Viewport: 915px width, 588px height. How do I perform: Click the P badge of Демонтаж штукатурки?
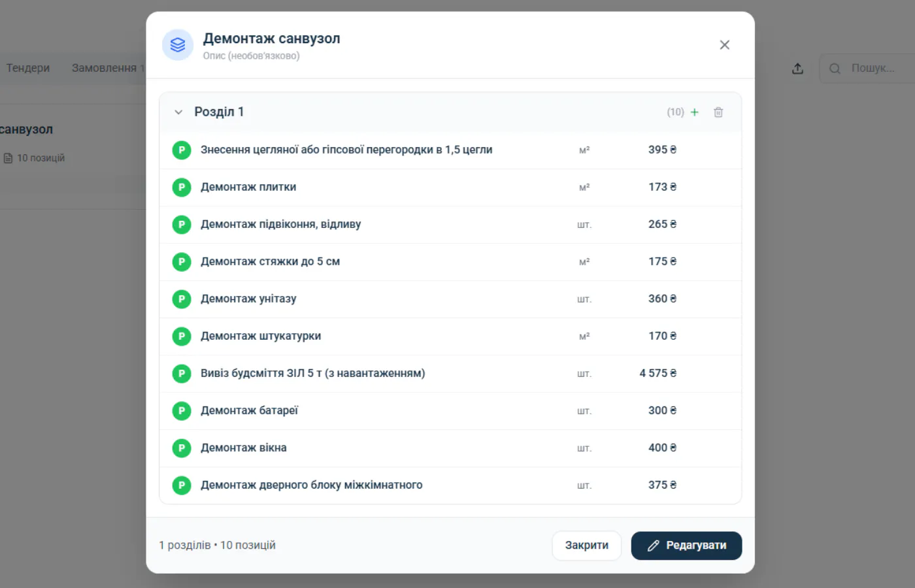182,336
